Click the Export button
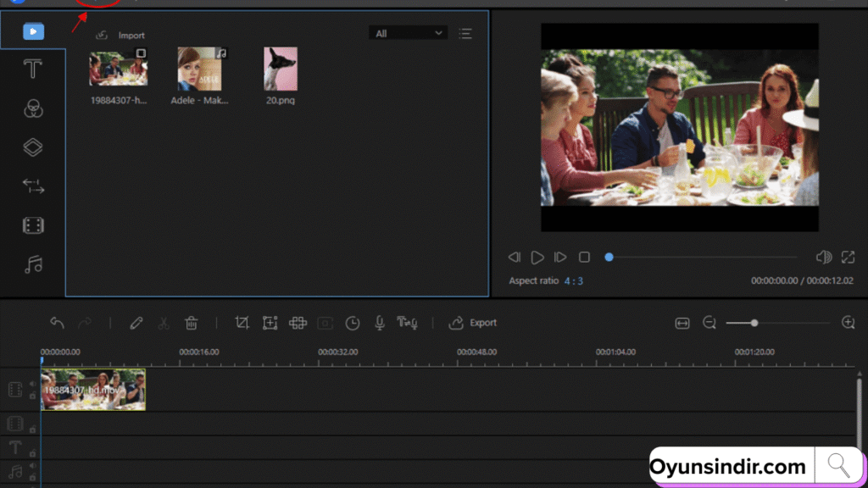 (x=473, y=323)
